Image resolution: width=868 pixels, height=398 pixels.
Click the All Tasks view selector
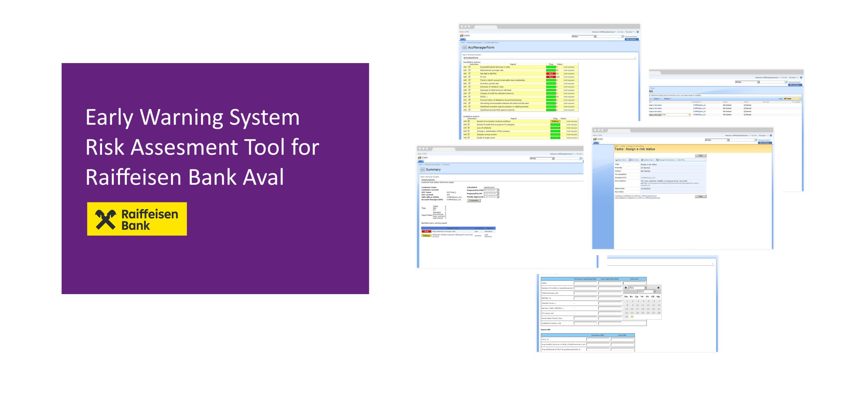[x=792, y=98]
